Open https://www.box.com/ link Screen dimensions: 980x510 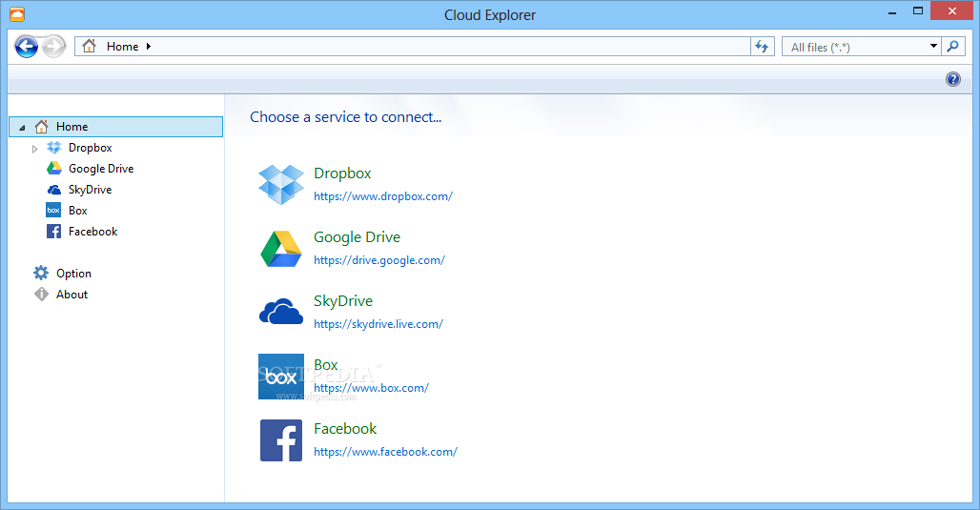tap(371, 387)
